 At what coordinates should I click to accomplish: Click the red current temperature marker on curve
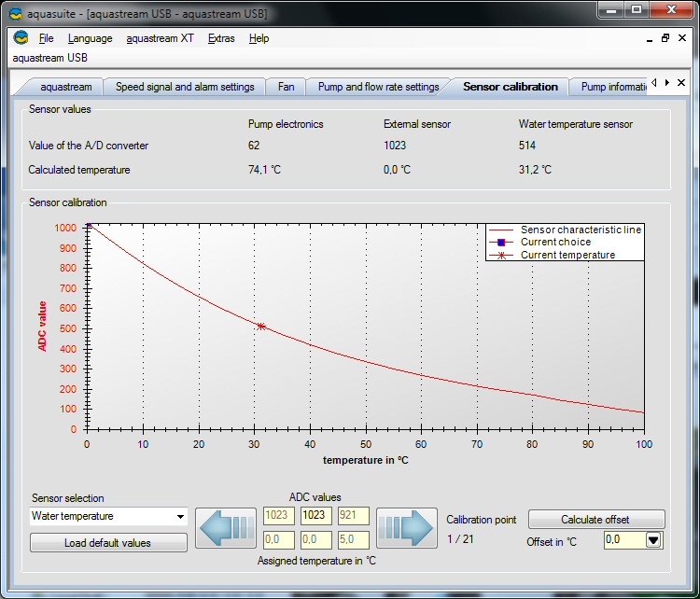[x=261, y=326]
